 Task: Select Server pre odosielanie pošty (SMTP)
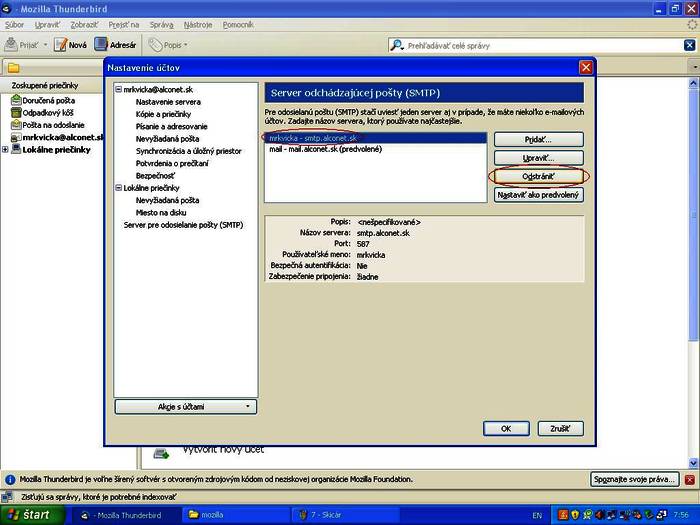coord(183,225)
